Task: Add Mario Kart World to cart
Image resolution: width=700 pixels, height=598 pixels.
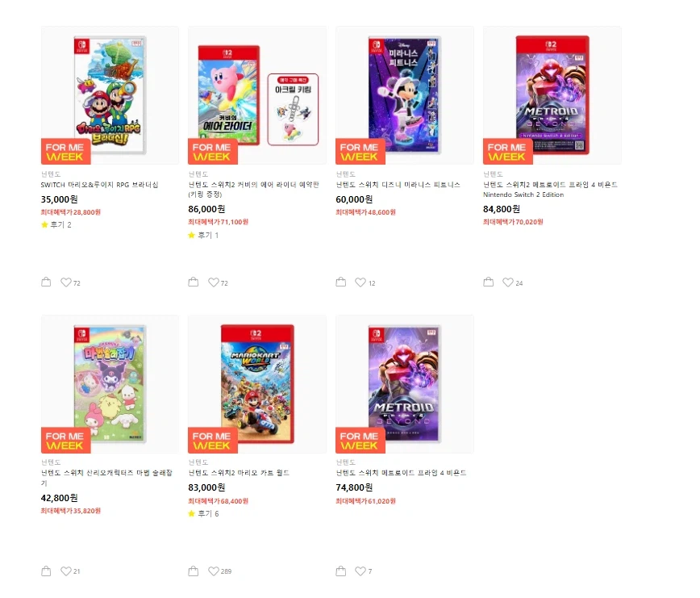Action: (x=194, y=571)
